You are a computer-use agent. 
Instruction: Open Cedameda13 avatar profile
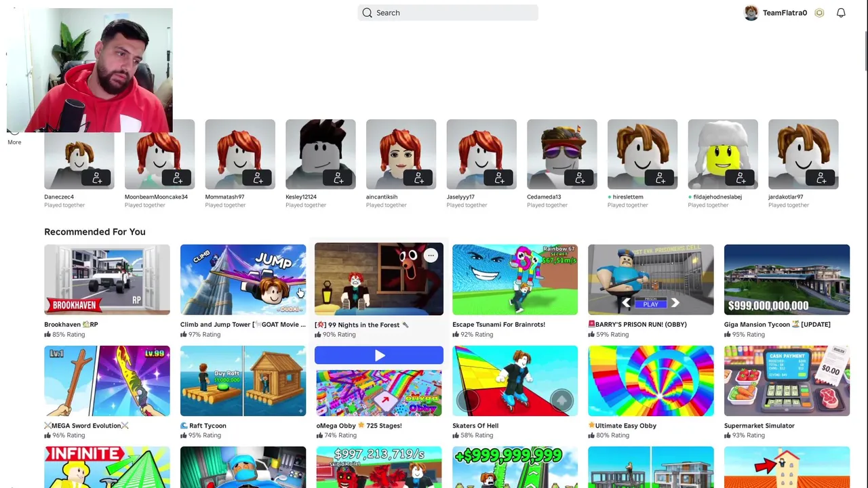pos(562,154)
